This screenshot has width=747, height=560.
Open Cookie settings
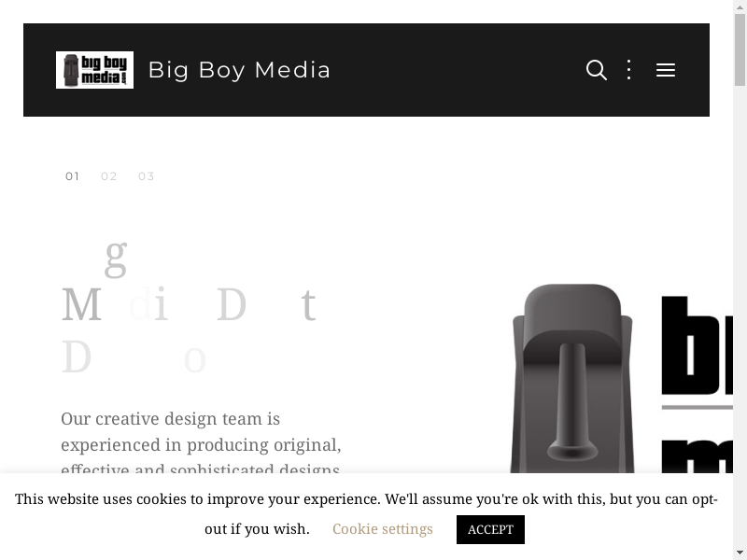pyautogui.click(x=383, y=529)
